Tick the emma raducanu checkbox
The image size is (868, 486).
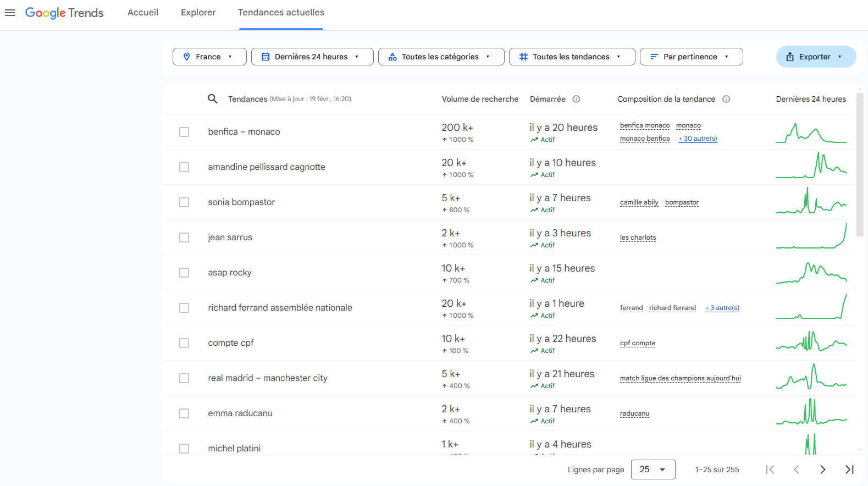[184, 413]
